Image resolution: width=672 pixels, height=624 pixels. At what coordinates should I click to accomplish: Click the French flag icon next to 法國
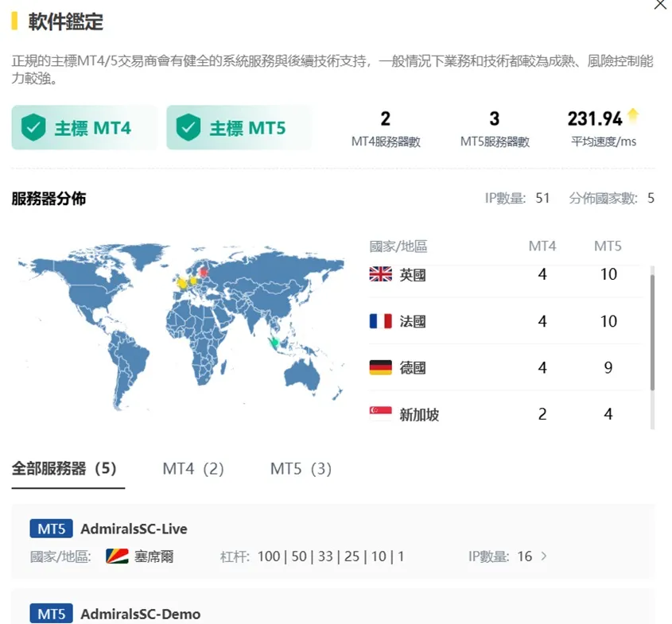click(x=381, y=321)
